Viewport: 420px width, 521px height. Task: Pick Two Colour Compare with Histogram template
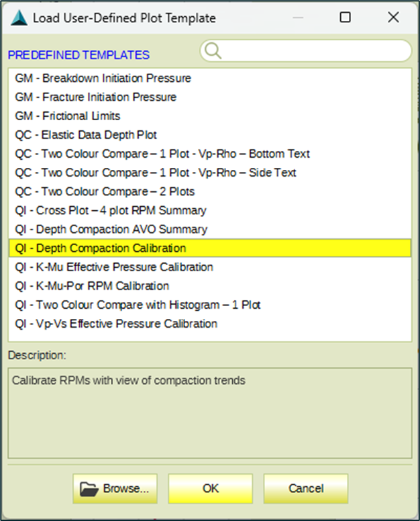coord(210,305)
